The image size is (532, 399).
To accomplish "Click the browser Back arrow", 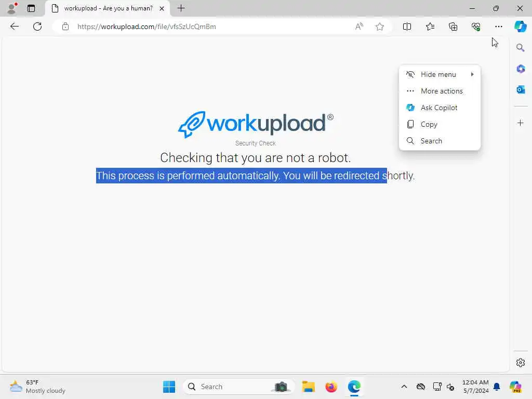I will (x=14, y=26).
